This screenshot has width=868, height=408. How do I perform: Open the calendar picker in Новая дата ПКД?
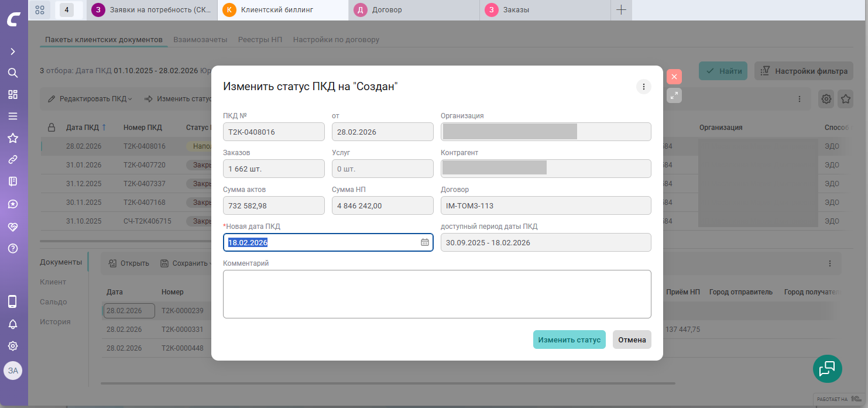point(425,242)
